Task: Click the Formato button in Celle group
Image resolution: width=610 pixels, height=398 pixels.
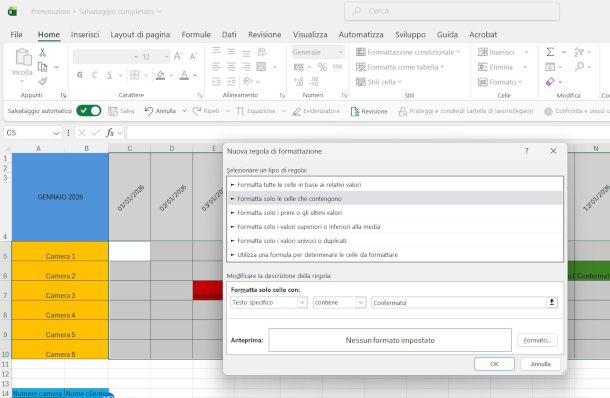Action: pyautogui.click(x=500, y=82)
